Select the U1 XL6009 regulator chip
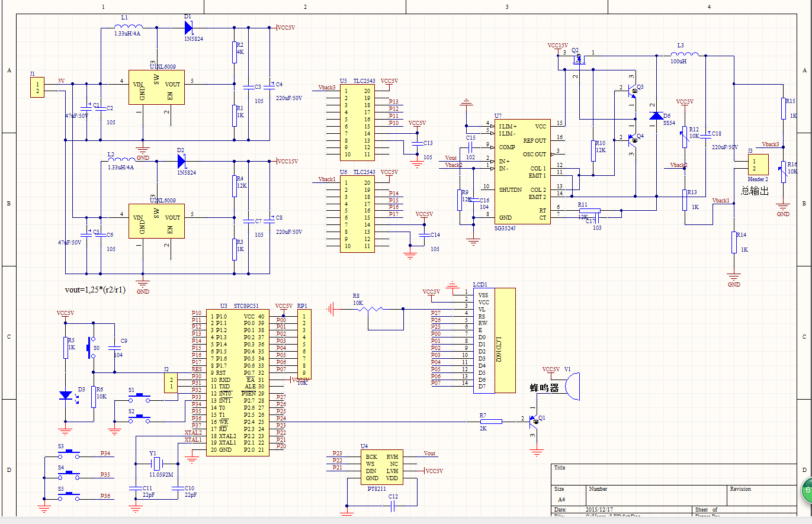Image resolution: width=812 pixels, height=524 pixels. (x=156, y=87)
